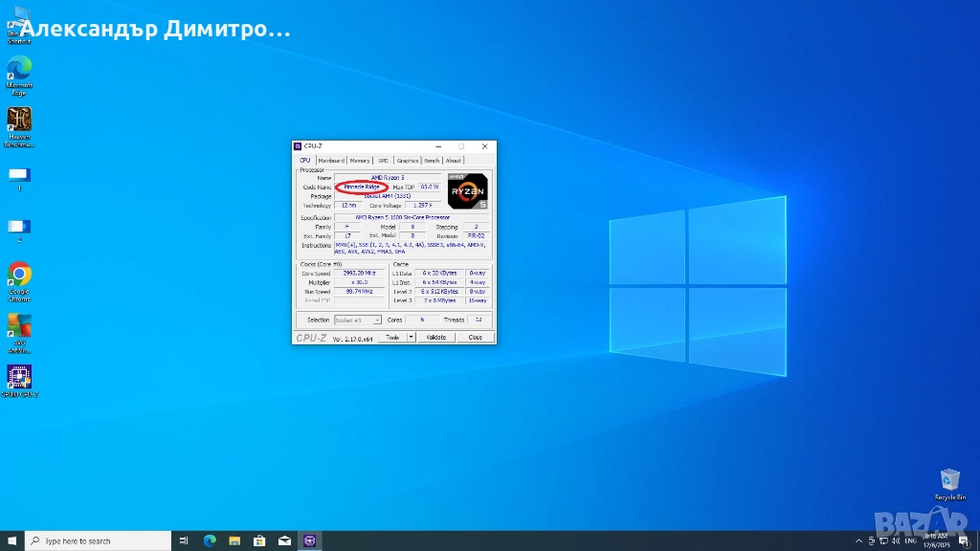Click the Mail icon in the taskbar
The height and width of the screenshot is (551, 980).
point(283,540)
